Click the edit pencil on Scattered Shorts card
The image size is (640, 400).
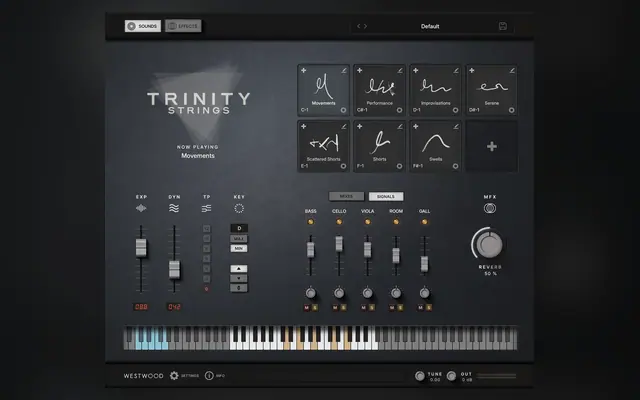click(x=344, y=127)
